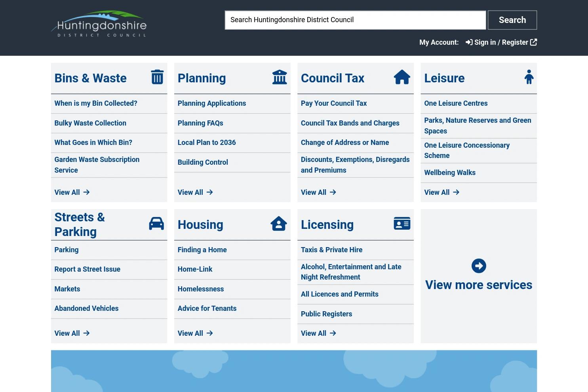Open Discounts, Exemptions, Disregards and Premiums

pyautogui.click(x=355, y=165)
